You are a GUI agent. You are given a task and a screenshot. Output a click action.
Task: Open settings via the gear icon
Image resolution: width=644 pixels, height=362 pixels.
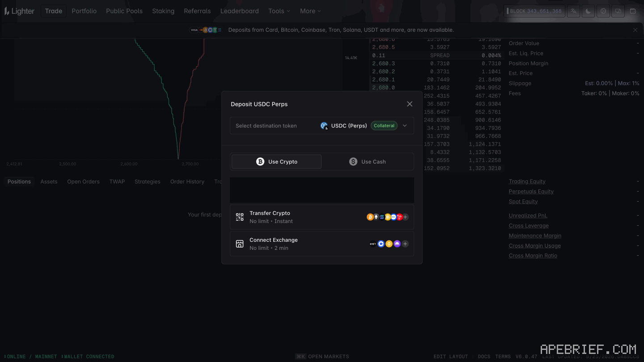click(x=603, y=11)
